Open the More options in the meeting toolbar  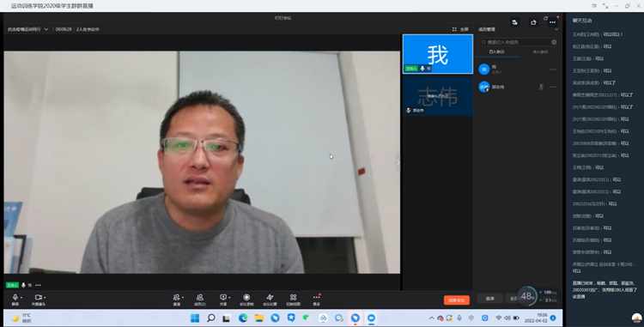pos(316,297)
